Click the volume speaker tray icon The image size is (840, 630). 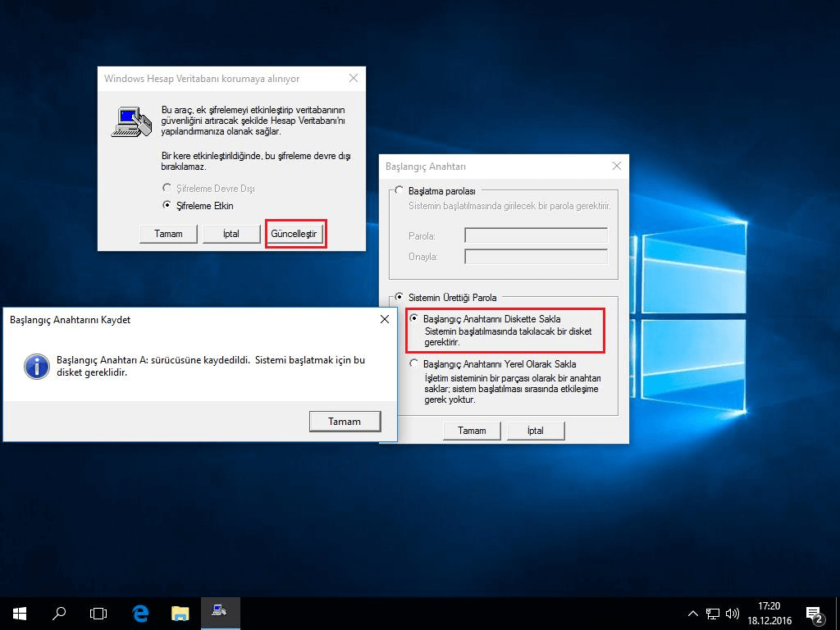(733, 614)
